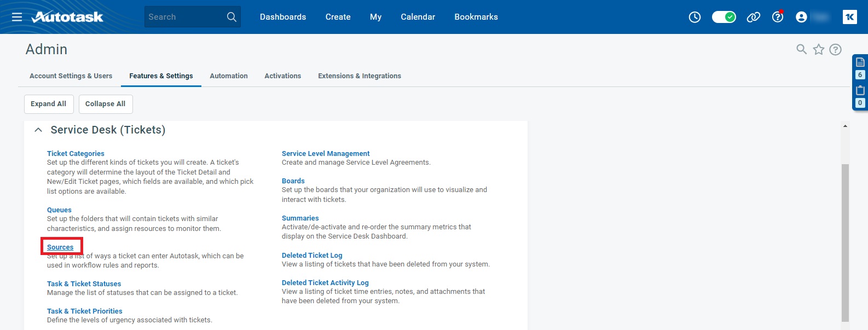The height and width of the screenshot is (330, 868).
Task: Toggle the green switch in header
Action: pyautogui.click(x=724, y=17)
